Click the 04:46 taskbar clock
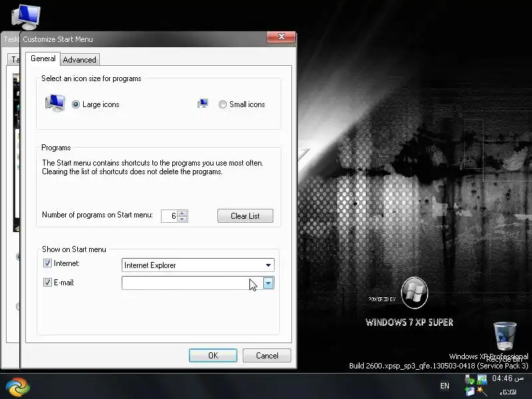532x399 pixels. (507, 378)
